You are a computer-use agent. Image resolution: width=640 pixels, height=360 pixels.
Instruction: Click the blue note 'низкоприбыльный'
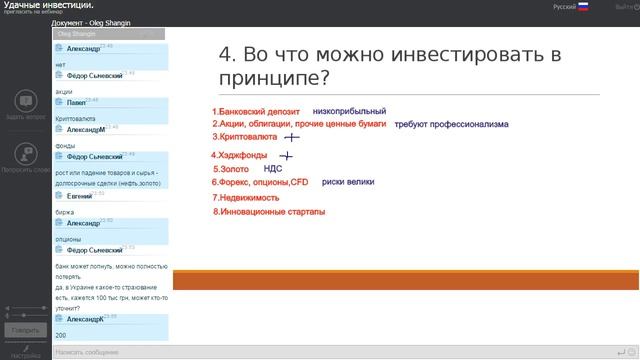(349, 111)
